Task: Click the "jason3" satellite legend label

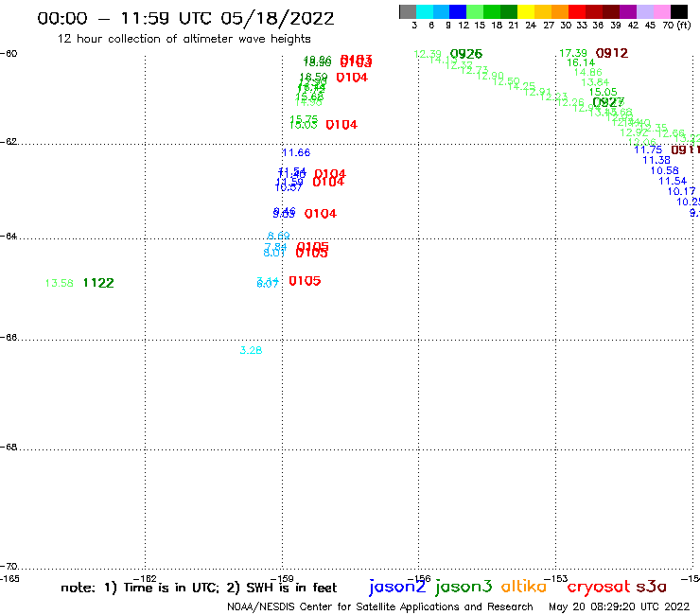Action: (464, 587)
